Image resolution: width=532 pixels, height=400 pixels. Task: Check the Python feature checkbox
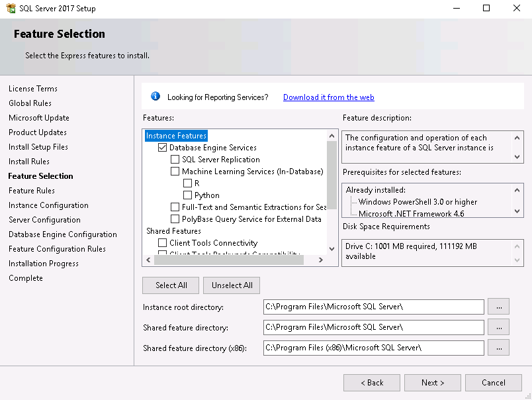pos(188,195)
